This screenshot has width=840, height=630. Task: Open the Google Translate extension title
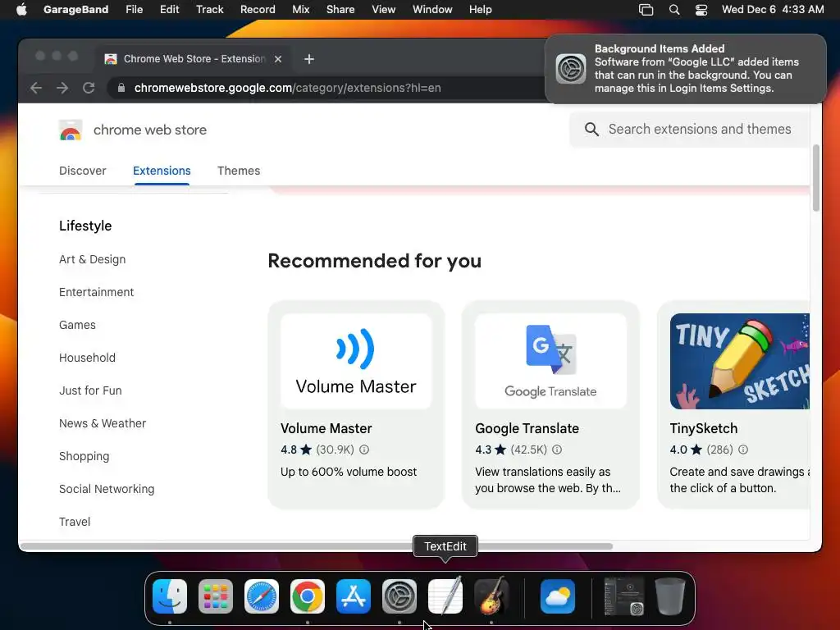tap(527, 428)
